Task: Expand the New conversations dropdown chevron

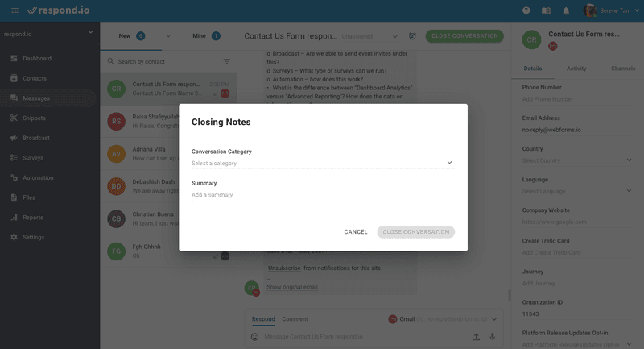Action: [168, 36]
